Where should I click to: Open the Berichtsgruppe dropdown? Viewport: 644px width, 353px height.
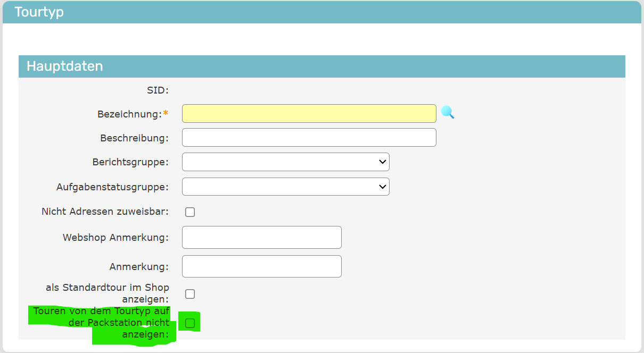(x=285, y=162)
